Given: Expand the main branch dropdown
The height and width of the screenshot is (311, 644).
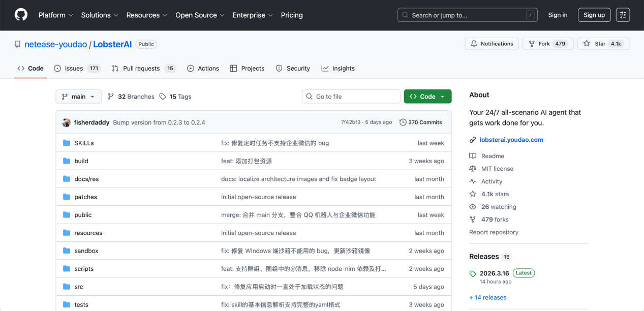Looking at the screenshot, I should click(78, 97).
